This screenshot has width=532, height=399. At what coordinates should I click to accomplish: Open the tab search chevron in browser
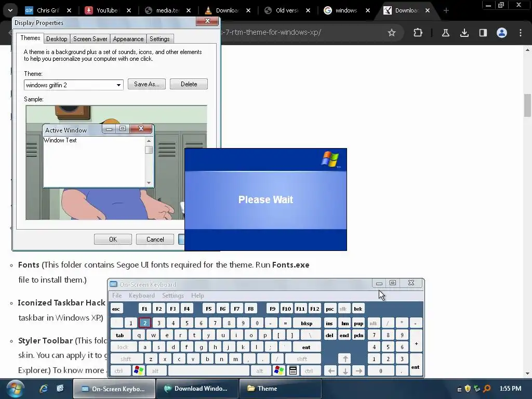click(10, 10)
